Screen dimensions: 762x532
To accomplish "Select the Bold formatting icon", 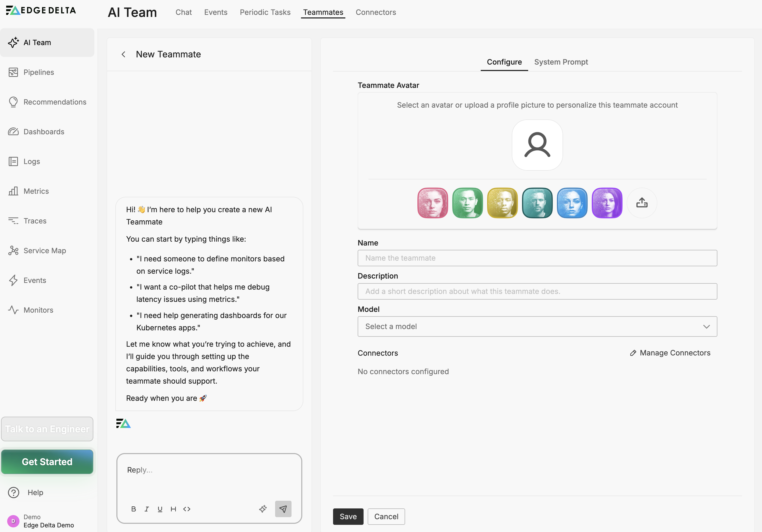I will click(134, 509).
